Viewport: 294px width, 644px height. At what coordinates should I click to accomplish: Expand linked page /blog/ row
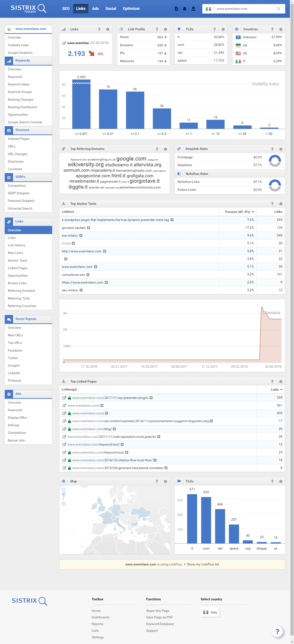pyautogui.click(x=114, y=429)
